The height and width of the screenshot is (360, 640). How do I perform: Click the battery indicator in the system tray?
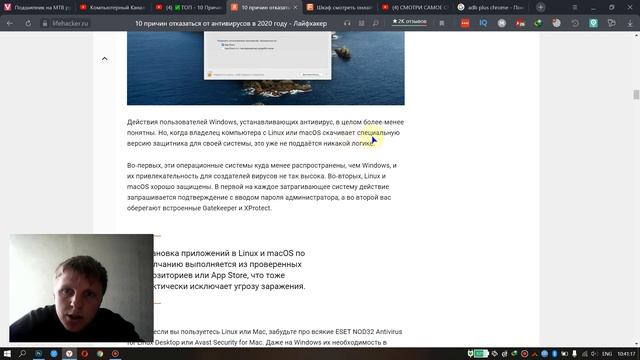(481, 353)
